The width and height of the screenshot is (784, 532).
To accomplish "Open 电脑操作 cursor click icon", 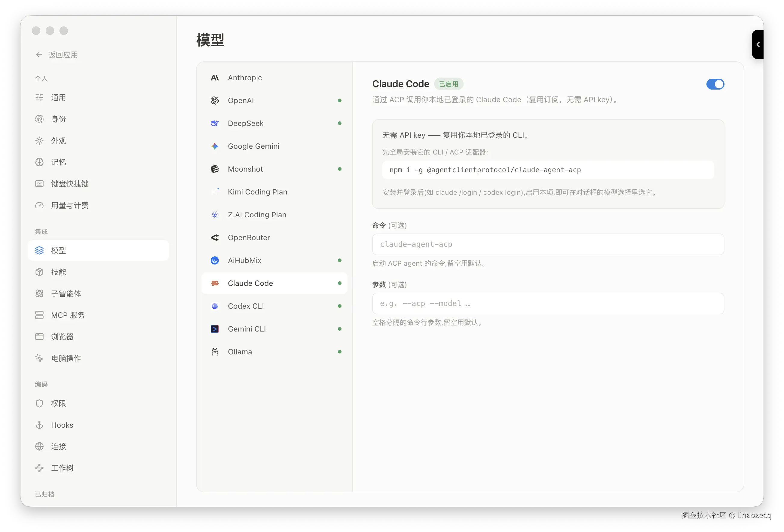I will click(39, 358).
